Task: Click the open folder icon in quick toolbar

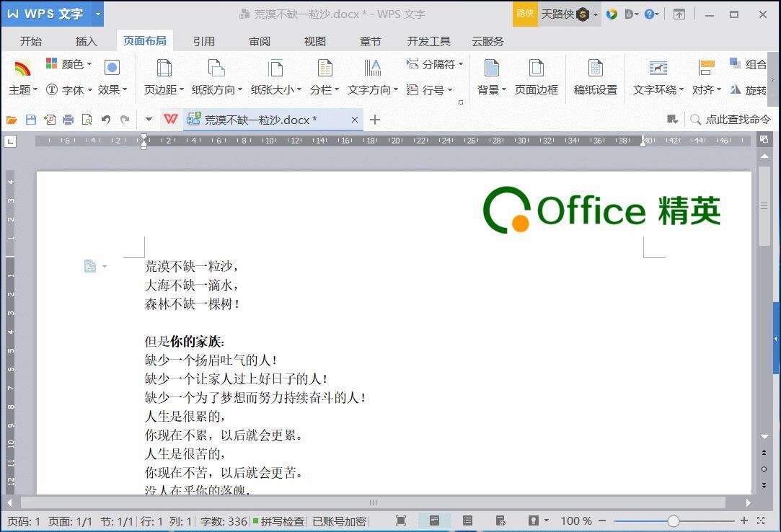Action: [12, 120]
